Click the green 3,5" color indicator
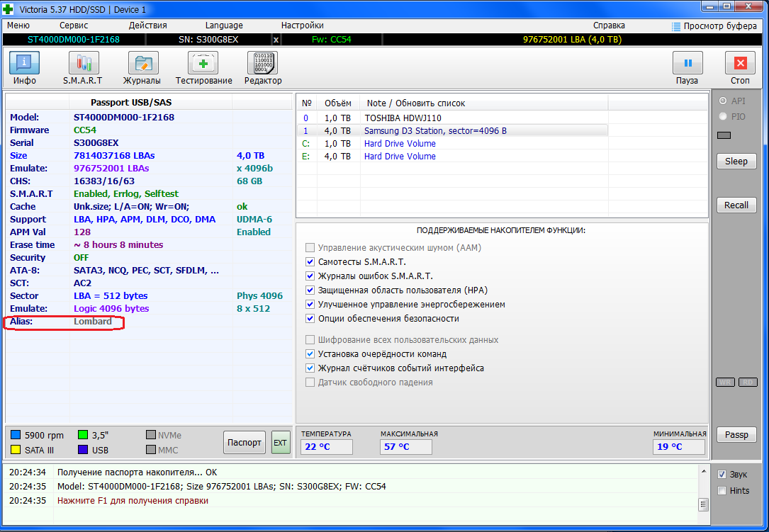The image size is (769, 532). click(83, 435)
